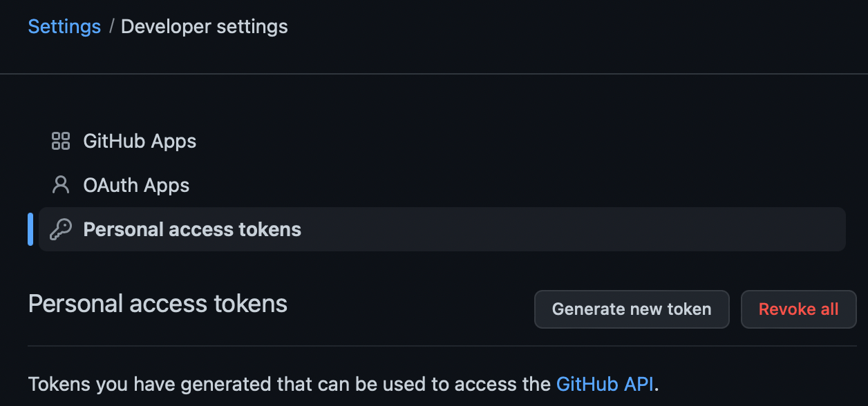This screenshot has height=406, width=868.
Task: Click the GitHub Apps grid icon
Action: tap(61, 141)
